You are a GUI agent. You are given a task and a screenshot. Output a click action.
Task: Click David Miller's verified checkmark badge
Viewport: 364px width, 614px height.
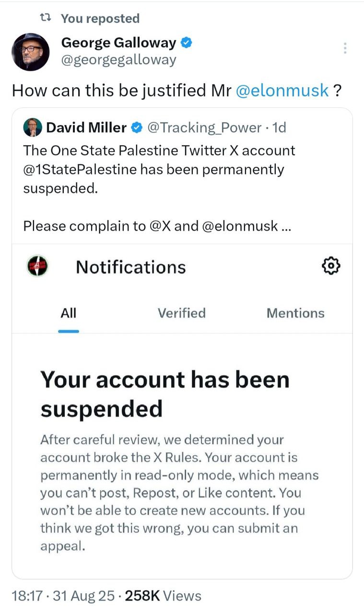(137, 128)
